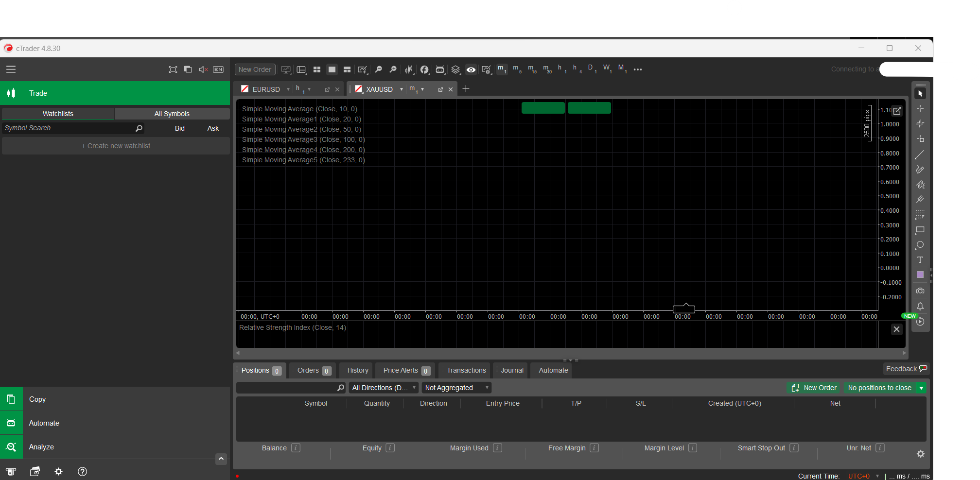Select the pencil freehand tool
The image size is (980, 480).
point(920,170)
